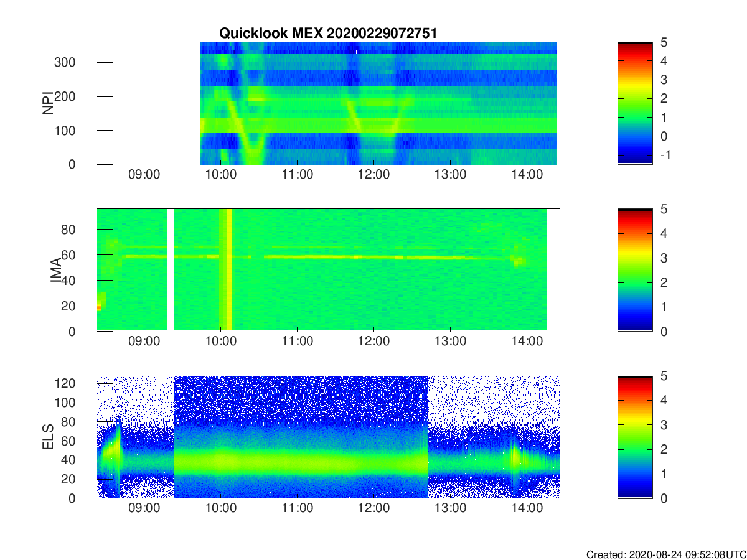
Task: Click the Created timestamp text at bottom
Action: pos(665,554)
